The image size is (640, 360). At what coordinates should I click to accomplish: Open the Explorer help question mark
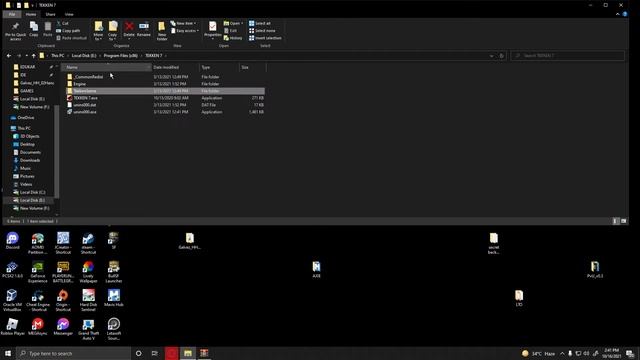(625, 14)
